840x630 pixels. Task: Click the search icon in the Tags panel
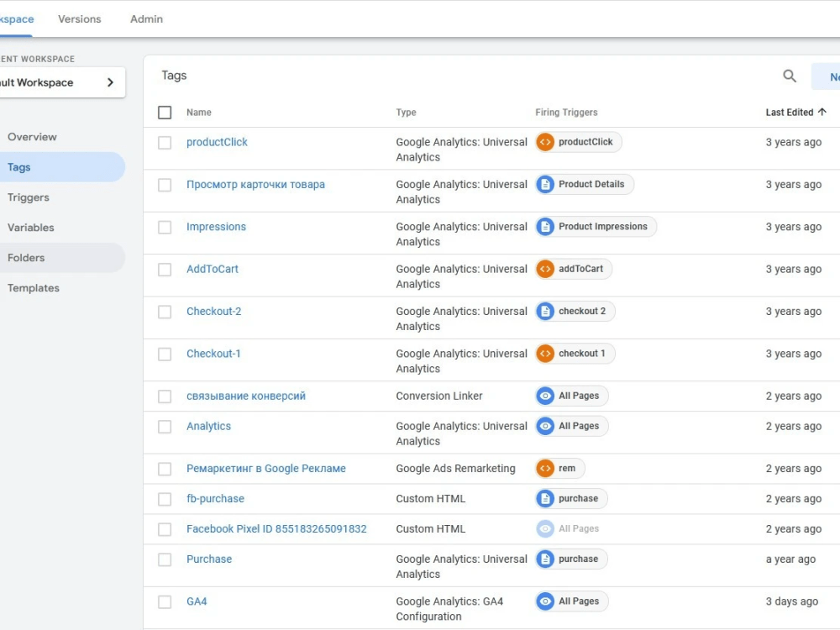tap(789, 76)
